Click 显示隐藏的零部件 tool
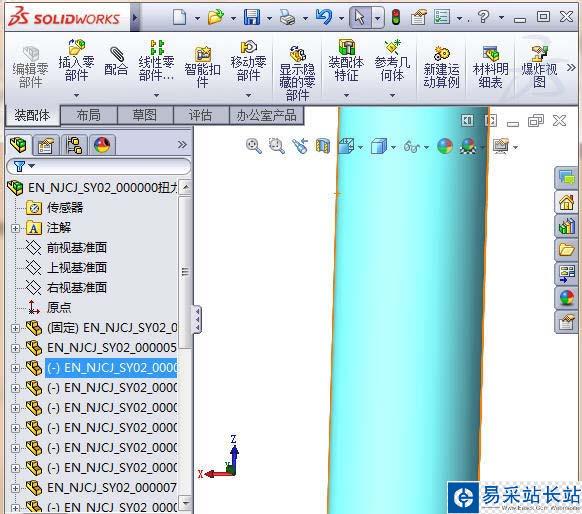Viewport: 582px width, 514px height. [x=297, y=73]
